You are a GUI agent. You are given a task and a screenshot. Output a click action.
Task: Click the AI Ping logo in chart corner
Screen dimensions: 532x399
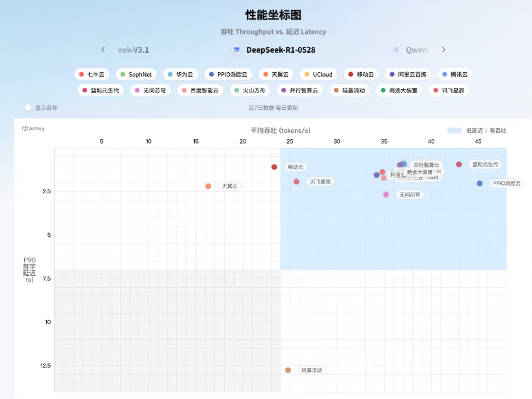click(33, 129)
